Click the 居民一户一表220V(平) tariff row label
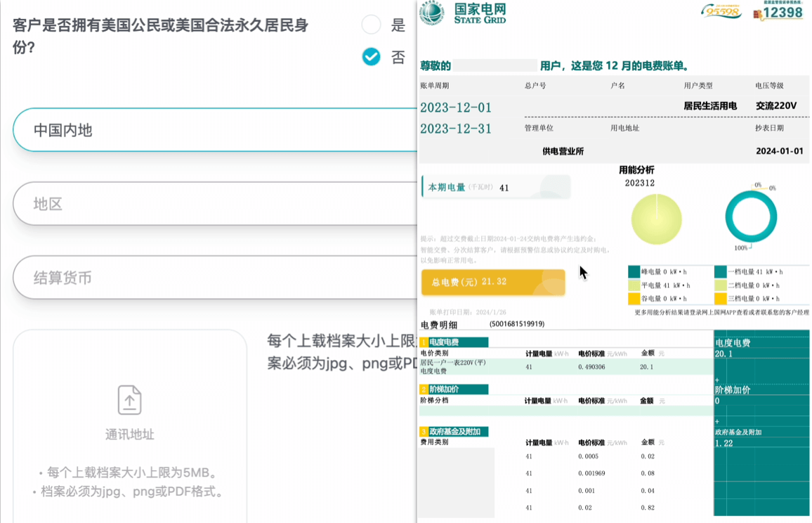812x523 pixels. tap(453, 362)
